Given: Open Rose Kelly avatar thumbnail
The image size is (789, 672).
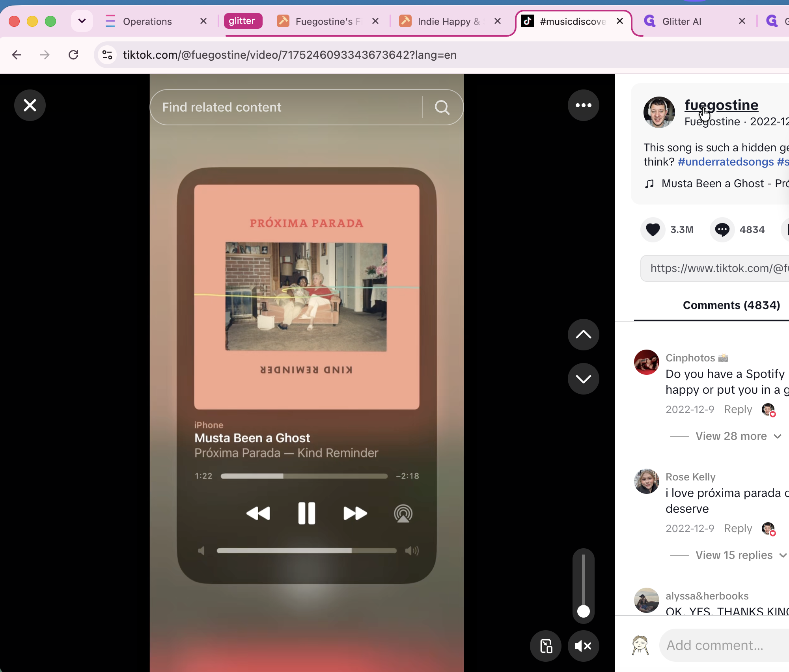Looking at the screenshot, I should pyautogui.click(x=646, y=481).
